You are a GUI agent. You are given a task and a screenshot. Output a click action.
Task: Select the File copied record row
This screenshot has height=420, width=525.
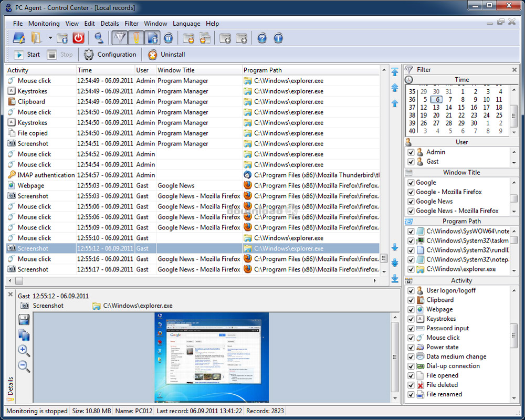[193, 133]
